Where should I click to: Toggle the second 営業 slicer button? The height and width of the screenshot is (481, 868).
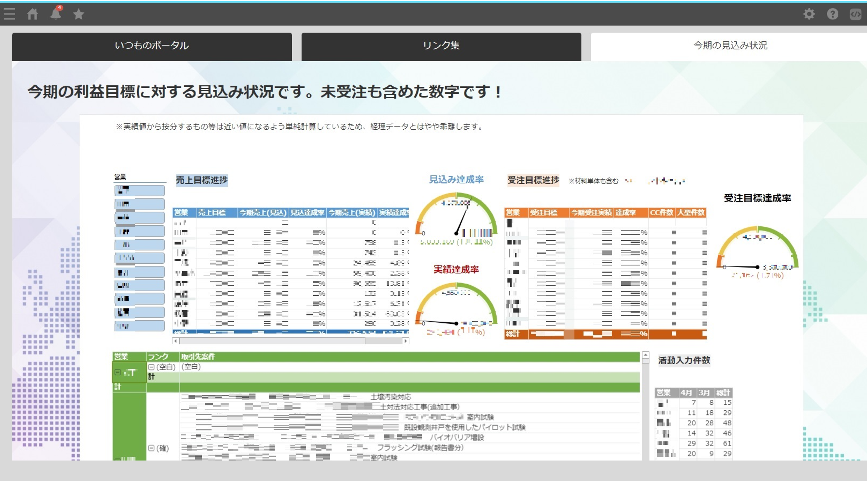click(140, 204)
